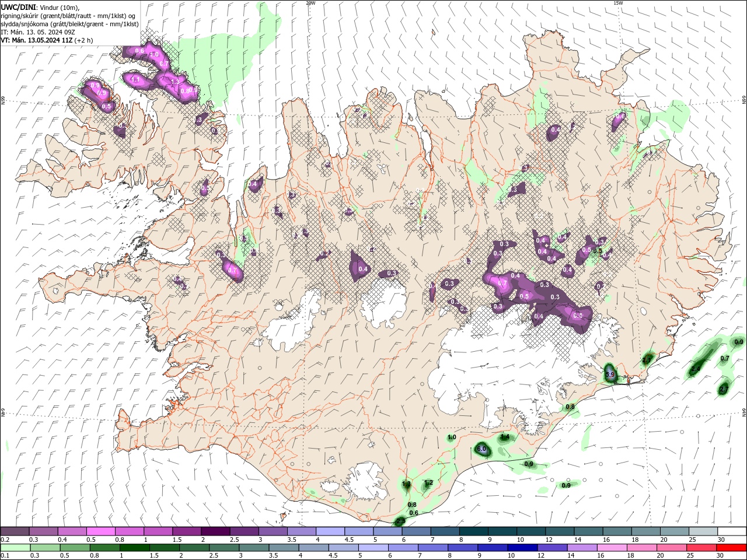
Task: Click the bright pink 0.5 snow scale swatch
Action: pos(100,531)
